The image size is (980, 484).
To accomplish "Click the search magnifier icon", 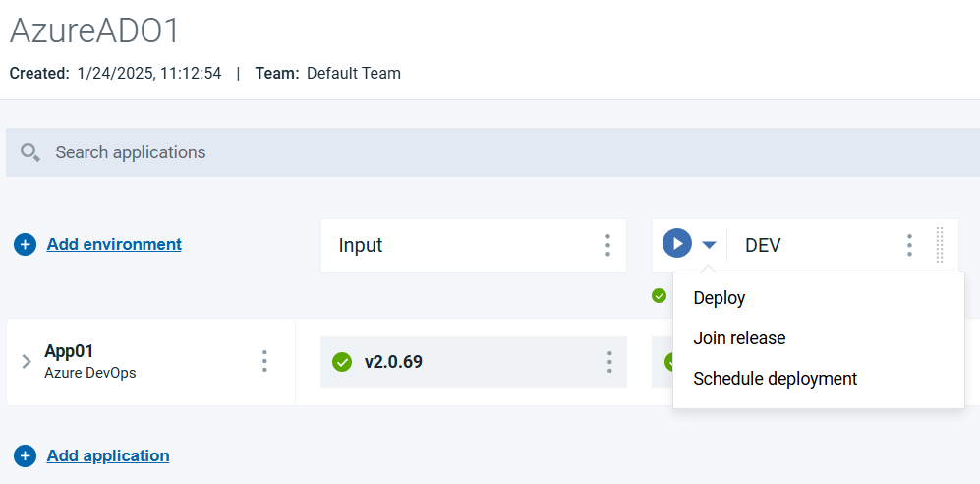I will pyautogui.click(x=30, y=152).
